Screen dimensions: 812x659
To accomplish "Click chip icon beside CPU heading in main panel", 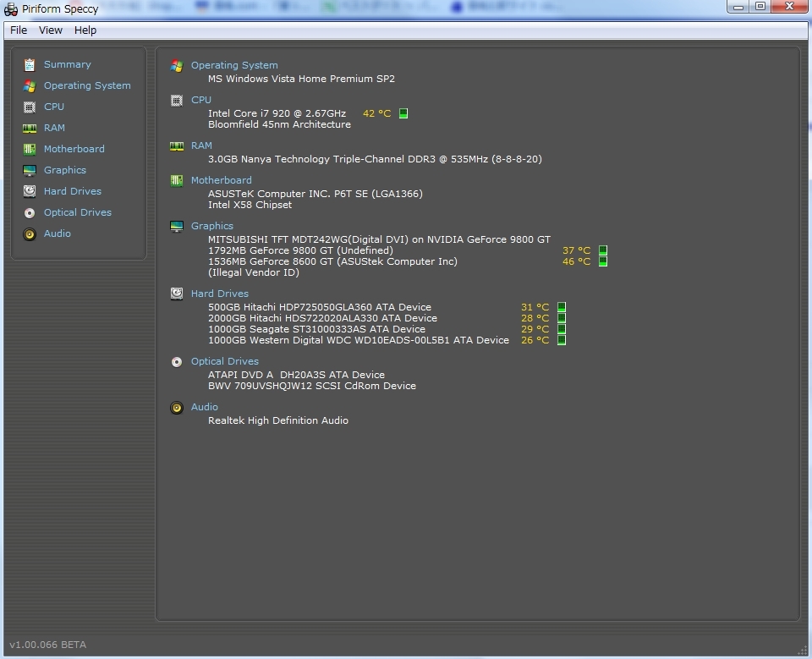I will (x=177, y=101).
